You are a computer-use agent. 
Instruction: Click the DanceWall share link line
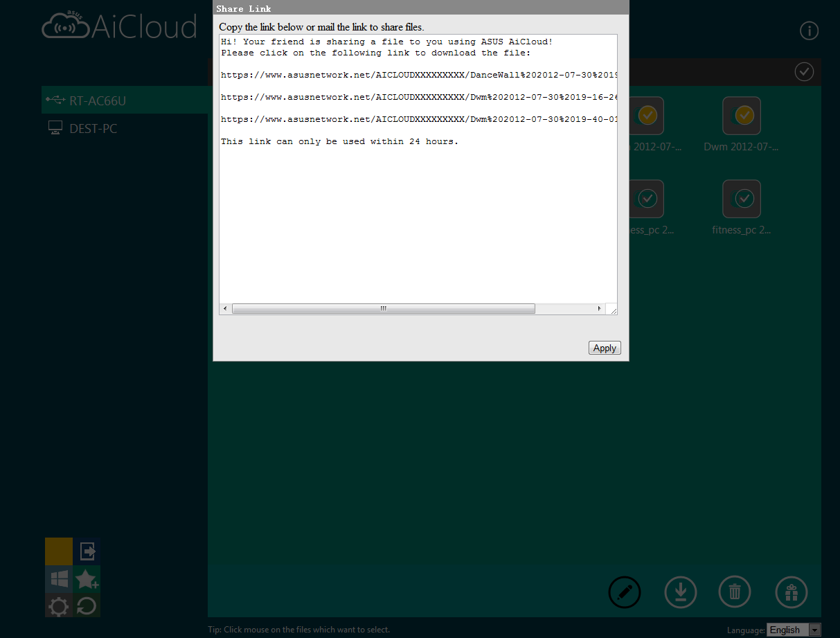(x=419, y=75)
